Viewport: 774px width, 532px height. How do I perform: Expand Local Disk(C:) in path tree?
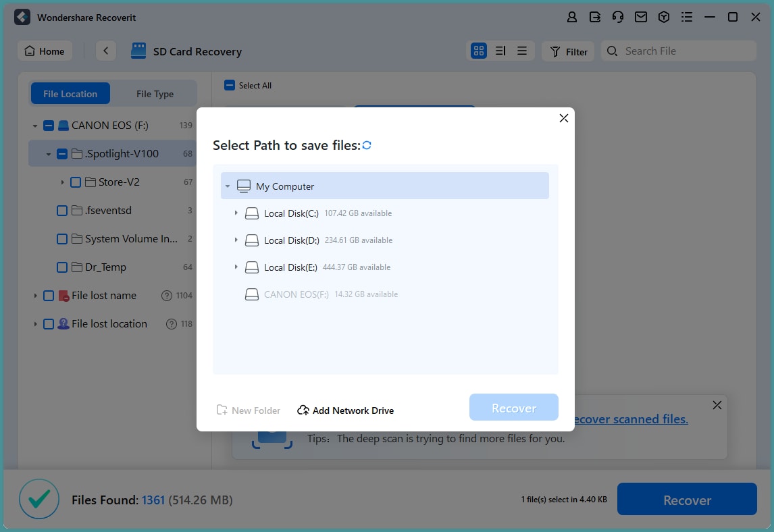click(236, 213)
